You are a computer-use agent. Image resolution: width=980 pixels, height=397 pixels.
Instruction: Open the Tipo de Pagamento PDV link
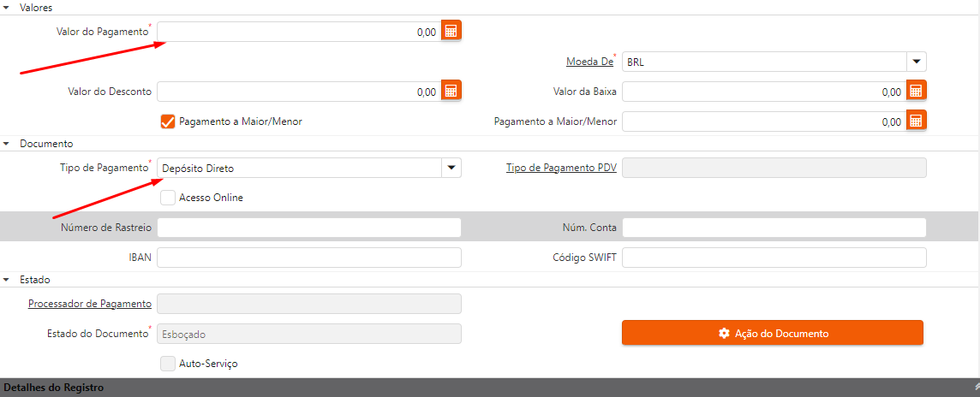(x=561, y=168)
